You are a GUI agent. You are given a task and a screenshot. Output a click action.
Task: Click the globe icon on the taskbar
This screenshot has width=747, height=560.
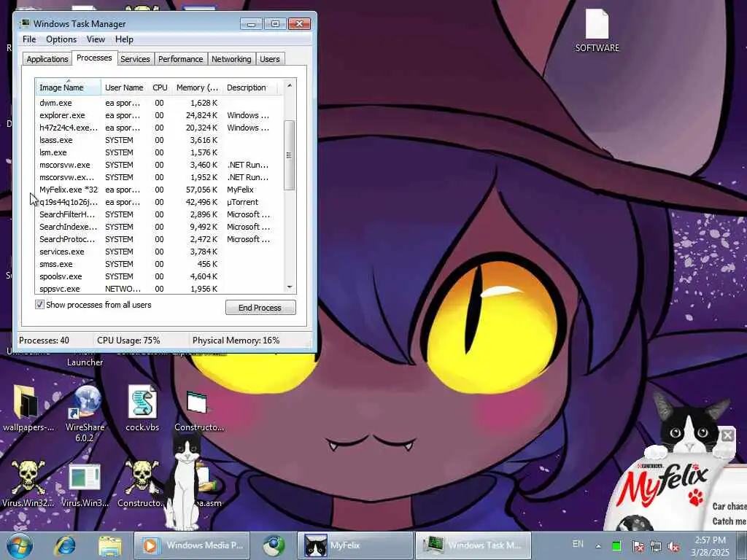point(274,545)
